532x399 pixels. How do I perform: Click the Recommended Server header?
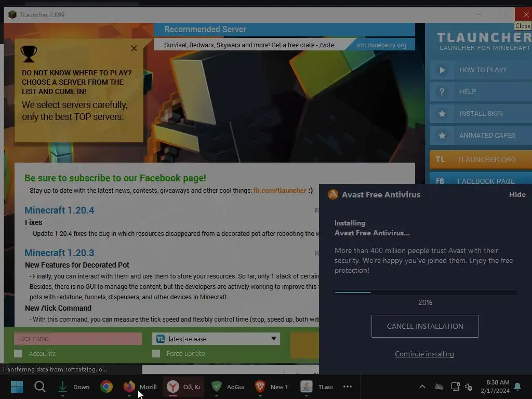coord(205,29)
